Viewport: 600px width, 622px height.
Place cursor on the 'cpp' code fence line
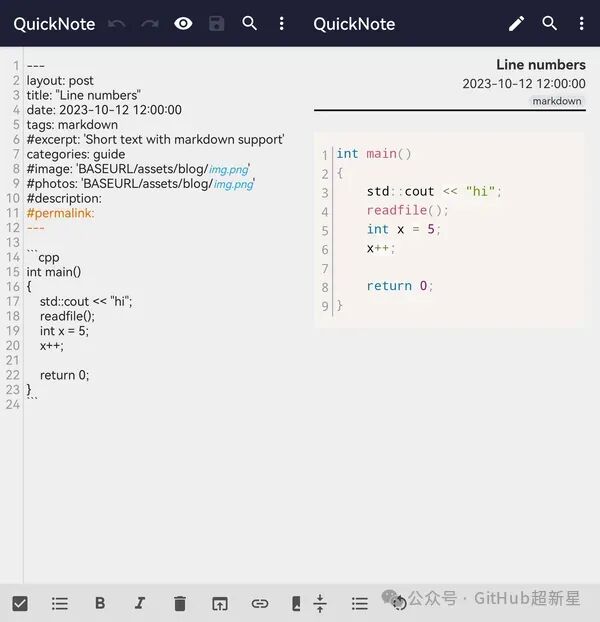[x=43, y=257]
